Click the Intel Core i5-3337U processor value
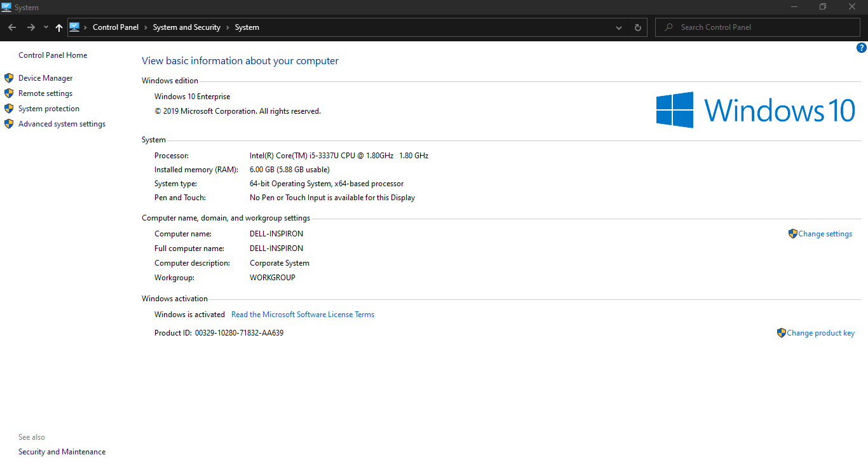Image resolution: width=868 pixels, height=469 pixels. tap(339, 156)
